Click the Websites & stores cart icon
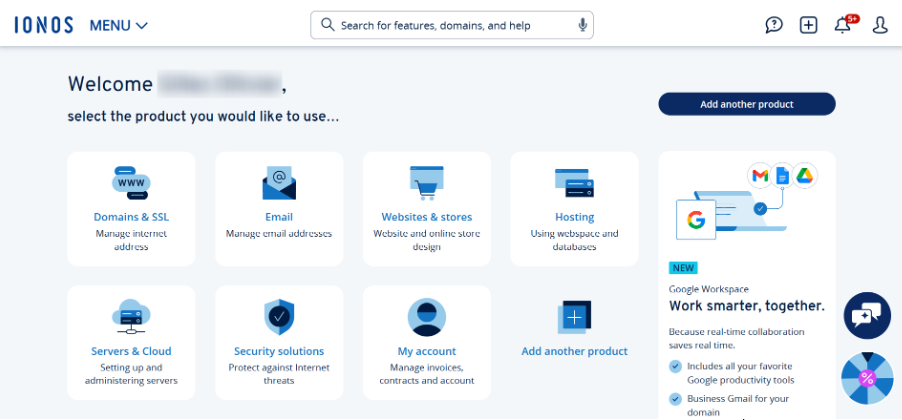The width and height of the screenshot is (902, 420). [427, 183]
